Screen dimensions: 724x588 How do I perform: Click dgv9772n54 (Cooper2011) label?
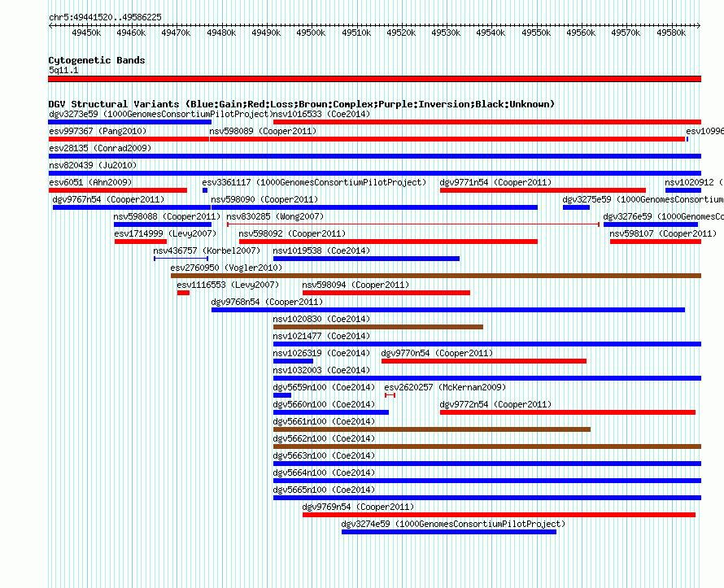(x=495, y=404)
